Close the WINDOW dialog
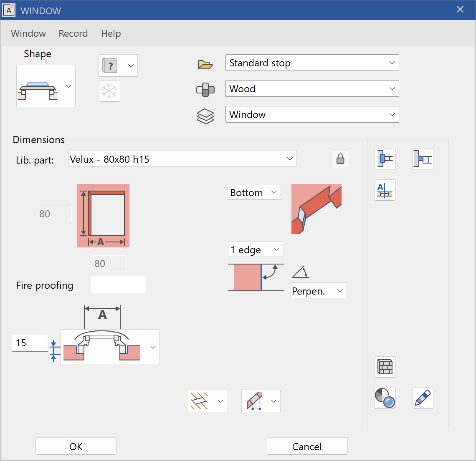The image size is (476, 461). pyautogui.click(x=460, y=10)
